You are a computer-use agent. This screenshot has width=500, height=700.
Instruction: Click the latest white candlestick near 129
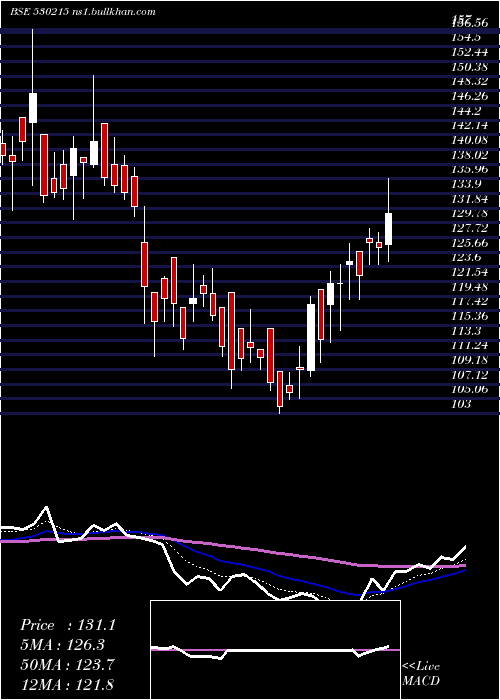pos(388,229)
